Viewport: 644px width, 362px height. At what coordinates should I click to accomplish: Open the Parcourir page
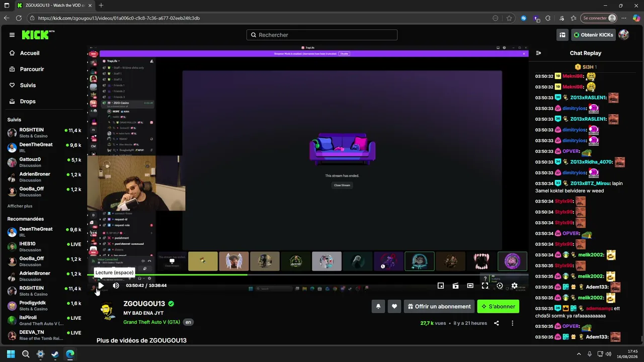(x=32, y=69)
